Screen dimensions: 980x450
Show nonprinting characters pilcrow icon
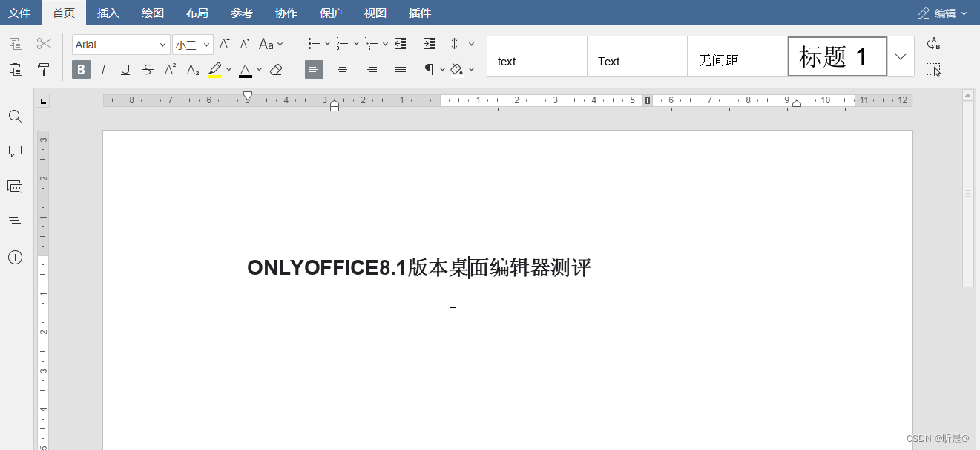click(429, 70)
